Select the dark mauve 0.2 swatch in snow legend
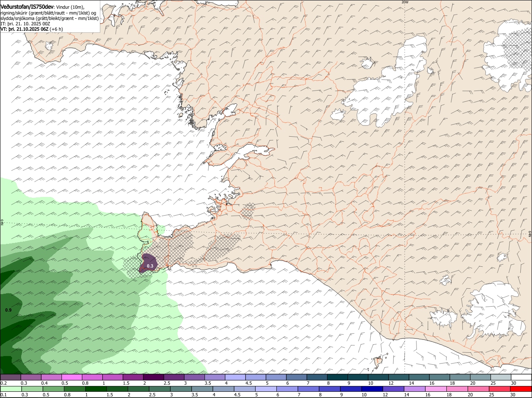532x398 pixels. [x=10, y=377]
